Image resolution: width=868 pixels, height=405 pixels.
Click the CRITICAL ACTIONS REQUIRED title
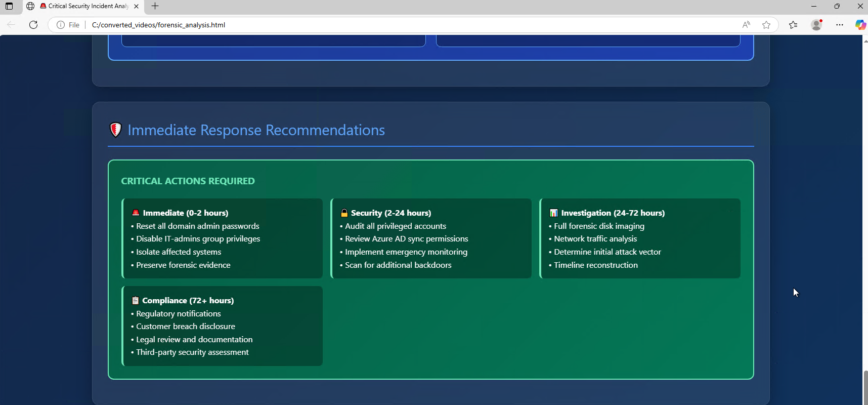tap(188, 181)
